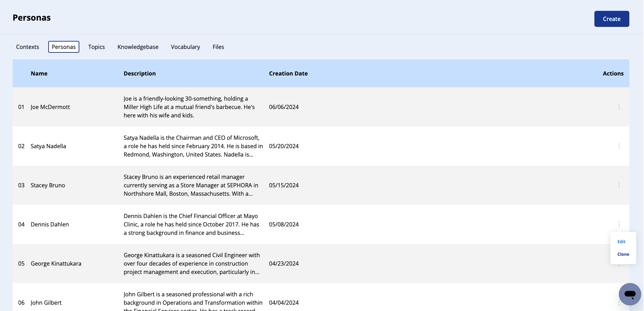The image size is (644, 311).
Task: Click the Creation Date column header
Action: pos(288,73)
